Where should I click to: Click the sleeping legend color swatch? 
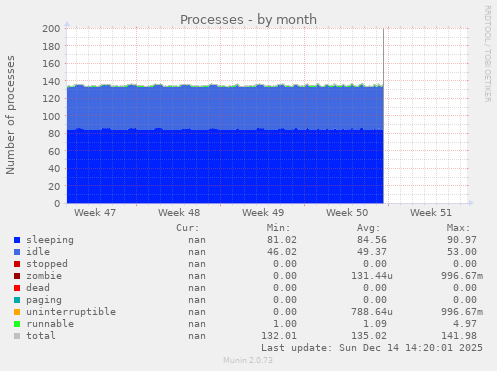17,240
